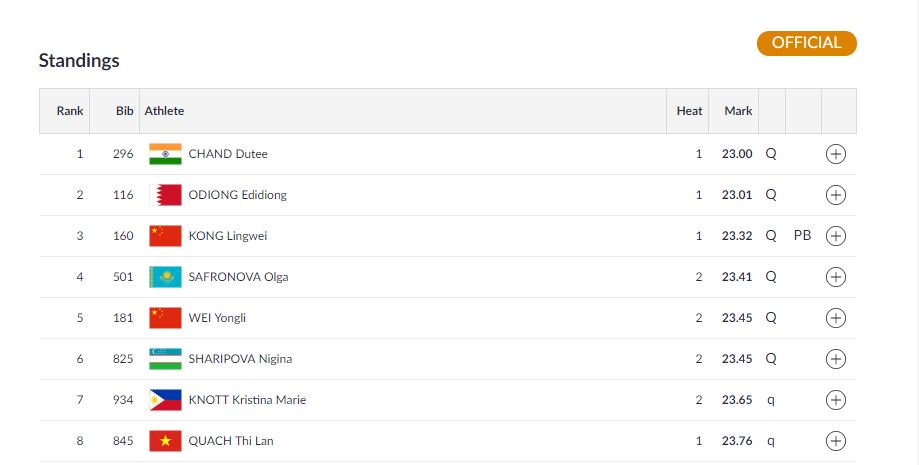
Task: Click the Bahrain flag next to ODIONG
Action: [x=165, y=195]
